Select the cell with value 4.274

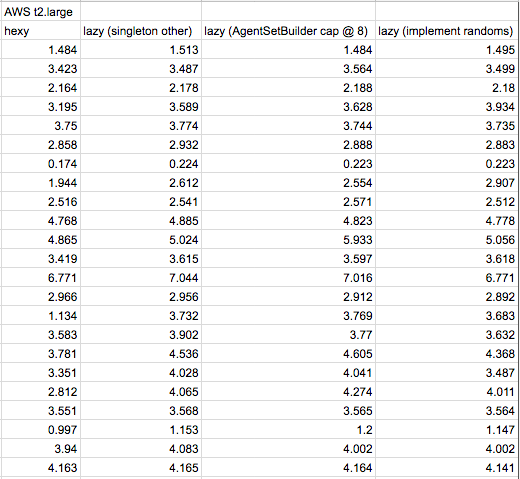pos(288,392)
